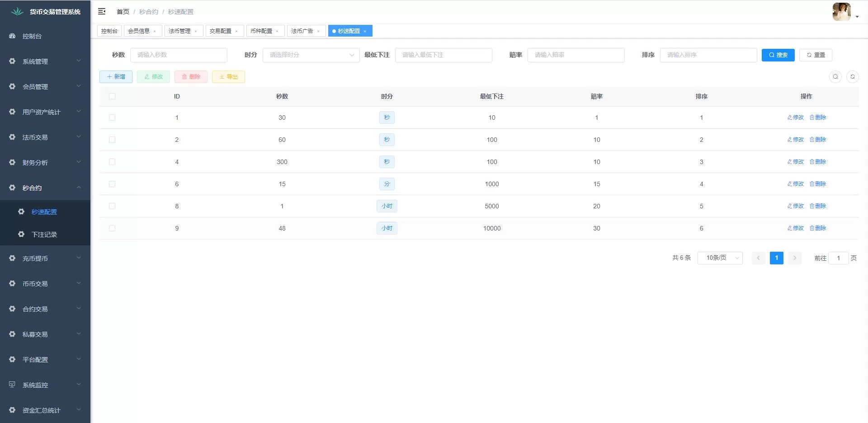Select the checkbox for row ID 1
The width and height of the screenshot is (868, 423).
112,117
